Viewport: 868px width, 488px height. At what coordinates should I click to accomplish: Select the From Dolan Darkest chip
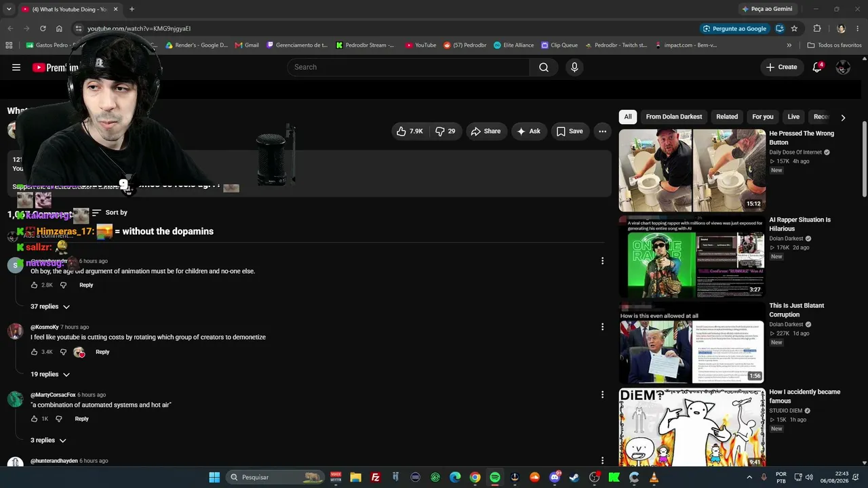(x=674, y=117)
